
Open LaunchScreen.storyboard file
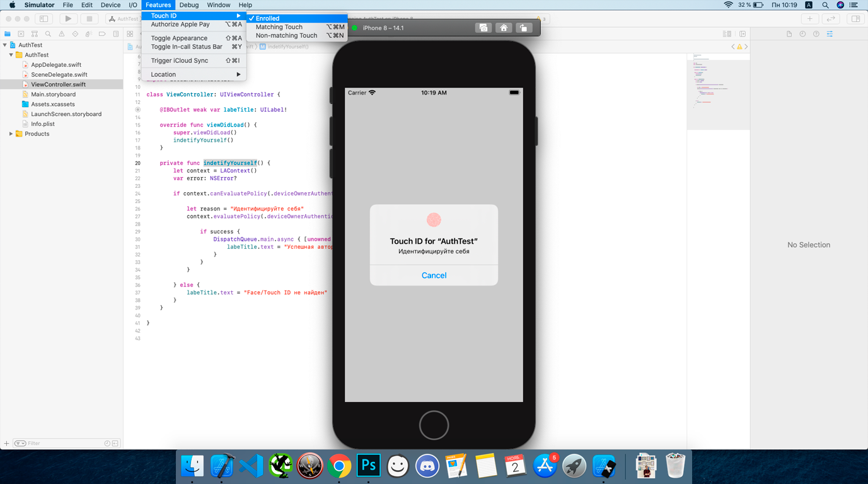(x=66, y=114)
